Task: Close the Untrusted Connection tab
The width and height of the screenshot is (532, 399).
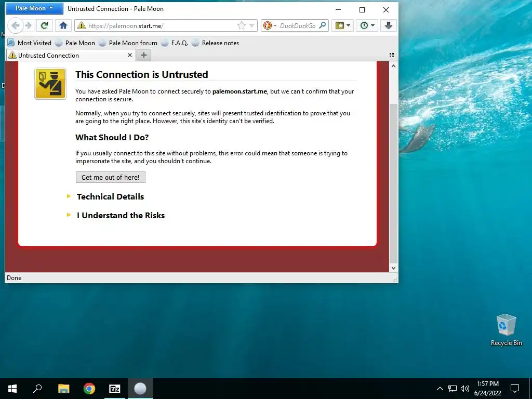Action: (x=129, y=55)
